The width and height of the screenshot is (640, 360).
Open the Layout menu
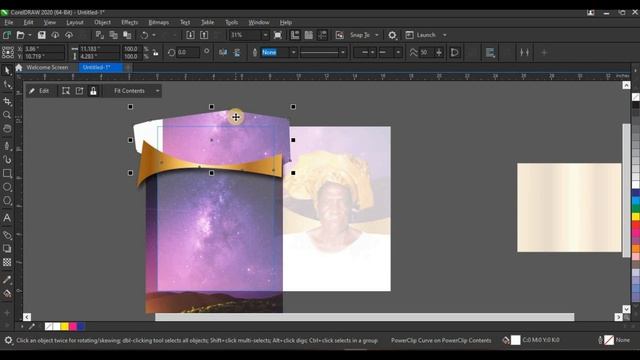tap(75, 22)
